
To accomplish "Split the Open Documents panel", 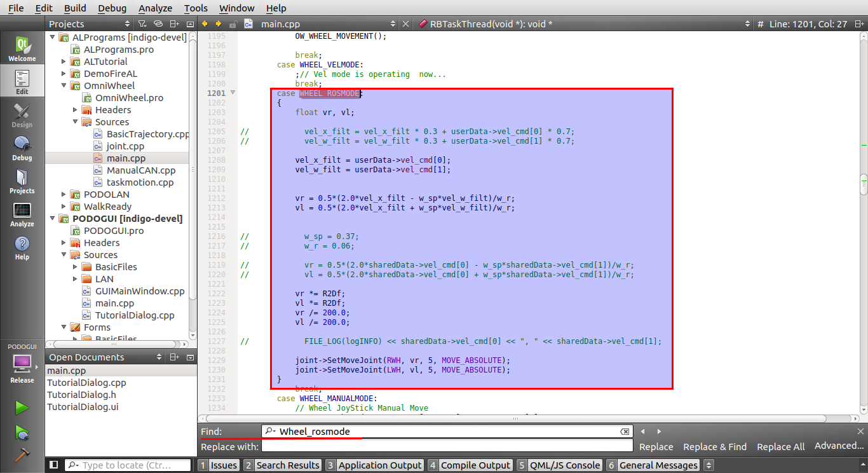I will point(175,357).
